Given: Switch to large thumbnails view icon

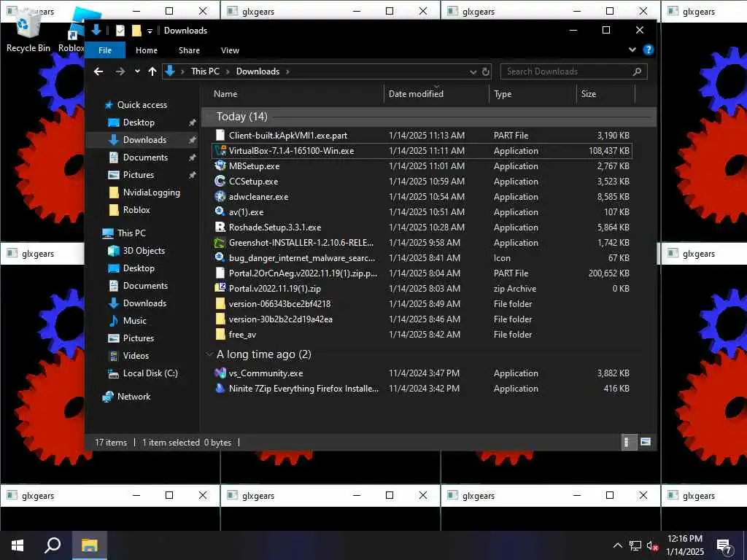Looking at the screenshot, I should tap(646, 442).
